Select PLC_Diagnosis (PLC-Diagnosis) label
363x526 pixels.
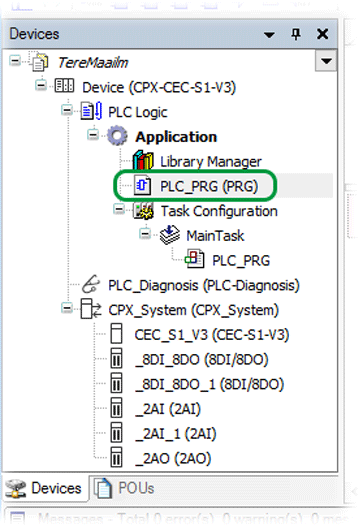tap(204, 285)
